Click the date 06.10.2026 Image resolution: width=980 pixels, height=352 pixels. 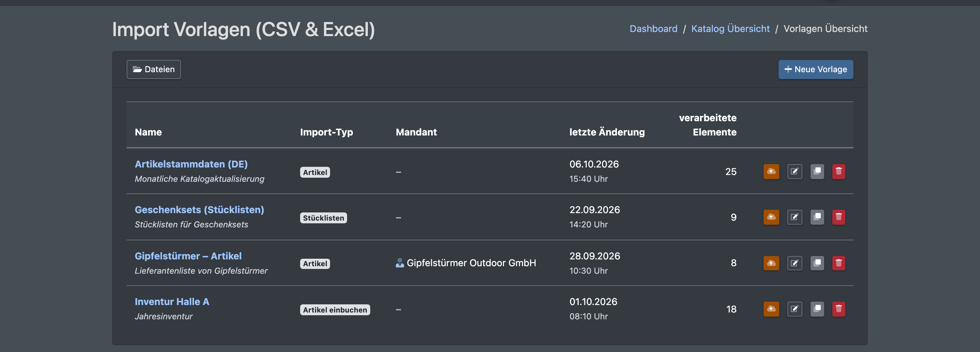(x=594, y=164)
